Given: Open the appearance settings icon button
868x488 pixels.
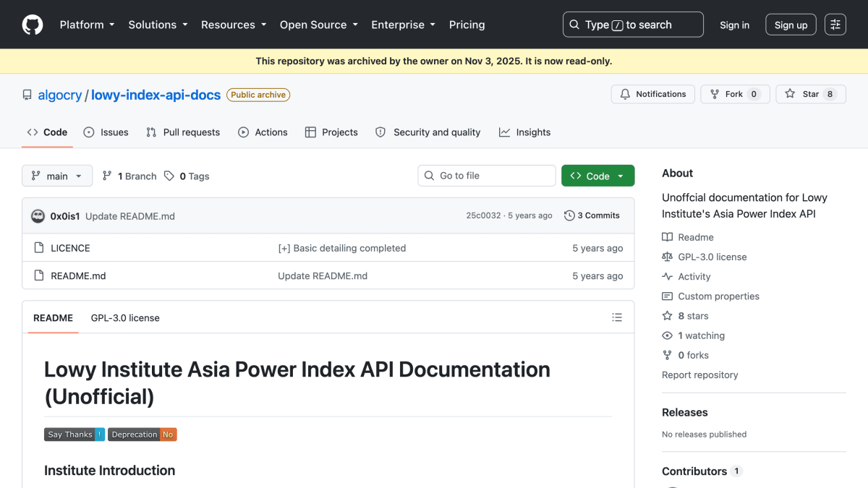Looking at the screenshot, I should [x=835, y=25].
